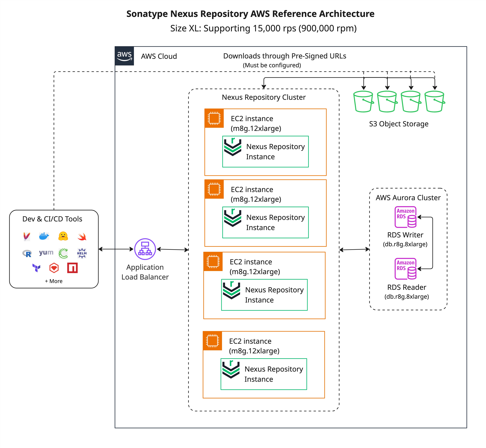Click the 'Sonatype Nexus Repository AWS Reference Architecture' title
The image size is (486, 448).
(250, 14)
